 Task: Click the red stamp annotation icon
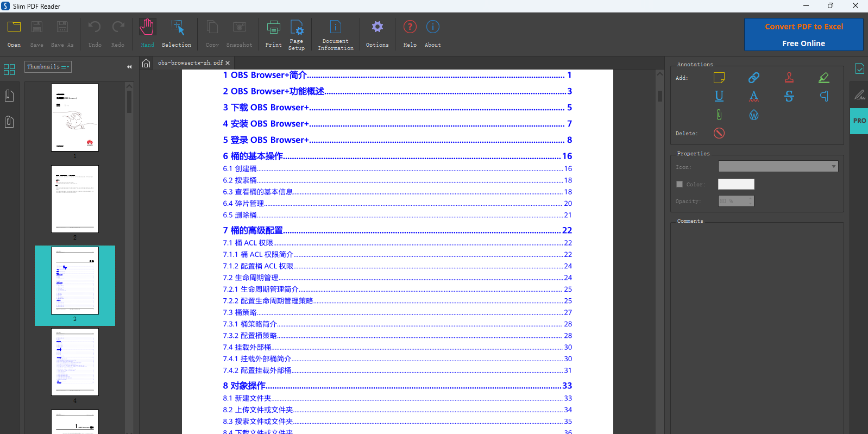pyautogui.click(x=789, y=78)
